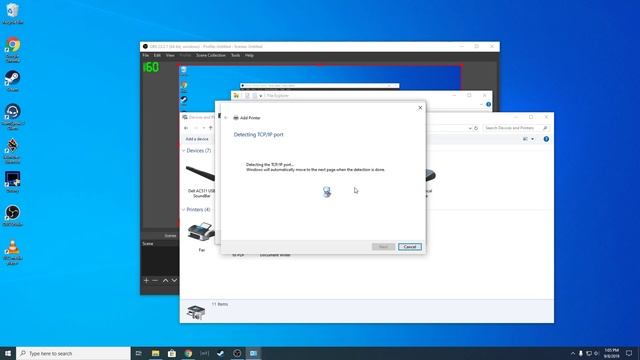The height and width of the screenshot is (360, 640).
Task: Open help in Devices and Printers window
Action: tap(546, 139)
